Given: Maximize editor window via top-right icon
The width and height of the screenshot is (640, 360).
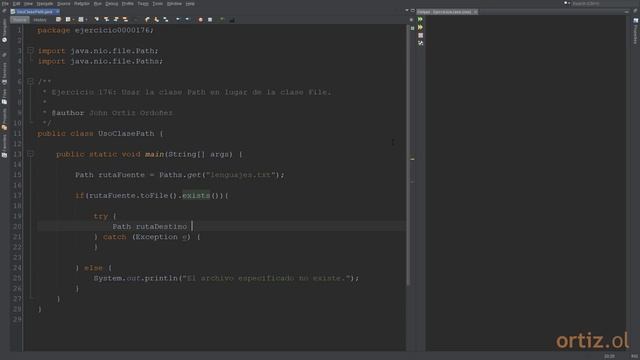Looking at the screenshot, I should (413, 11).
